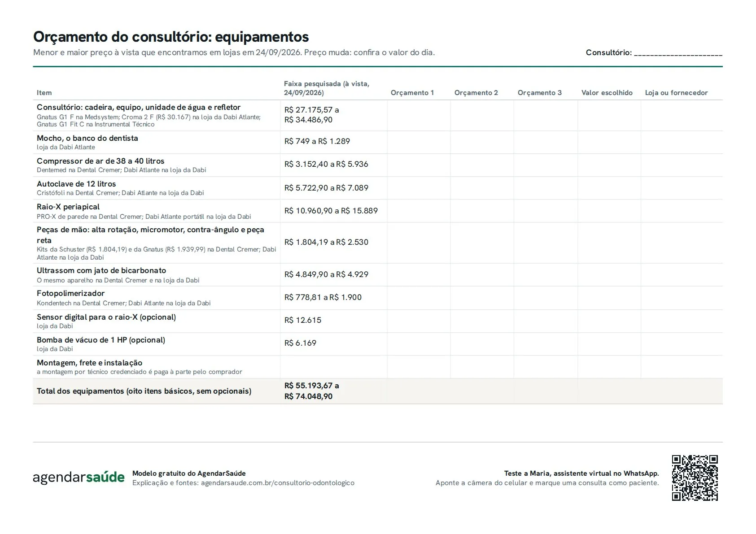Select the 'Orçamento 1' column header

[x=412, y=93]
